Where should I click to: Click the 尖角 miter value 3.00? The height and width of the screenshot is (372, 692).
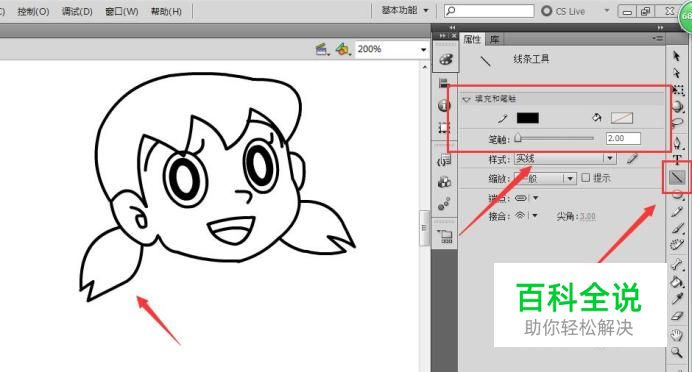(587, 216)
